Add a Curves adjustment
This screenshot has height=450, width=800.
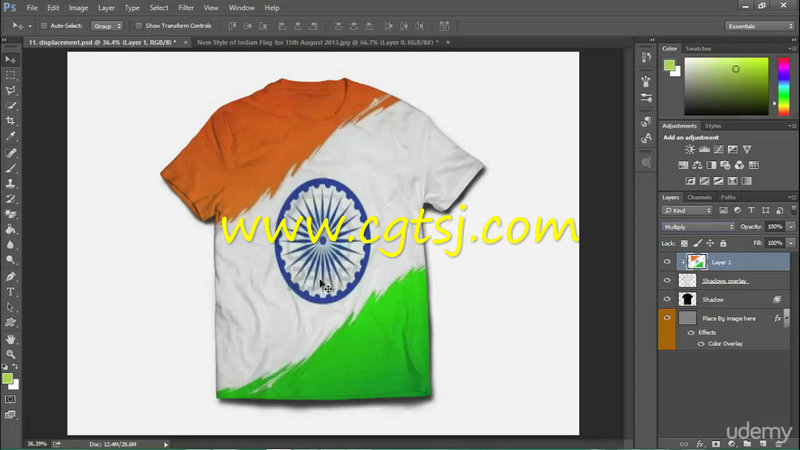point(718,149)
